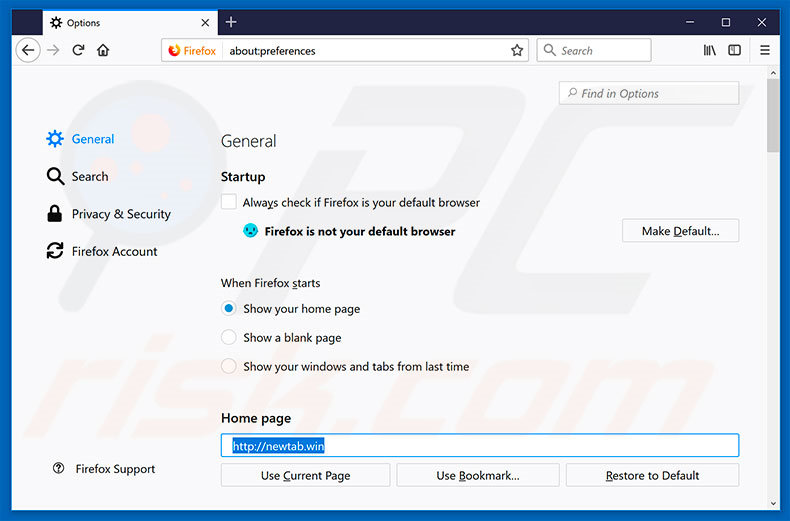
Task: Click the Home page section heading
Action: tap(256, 418)
